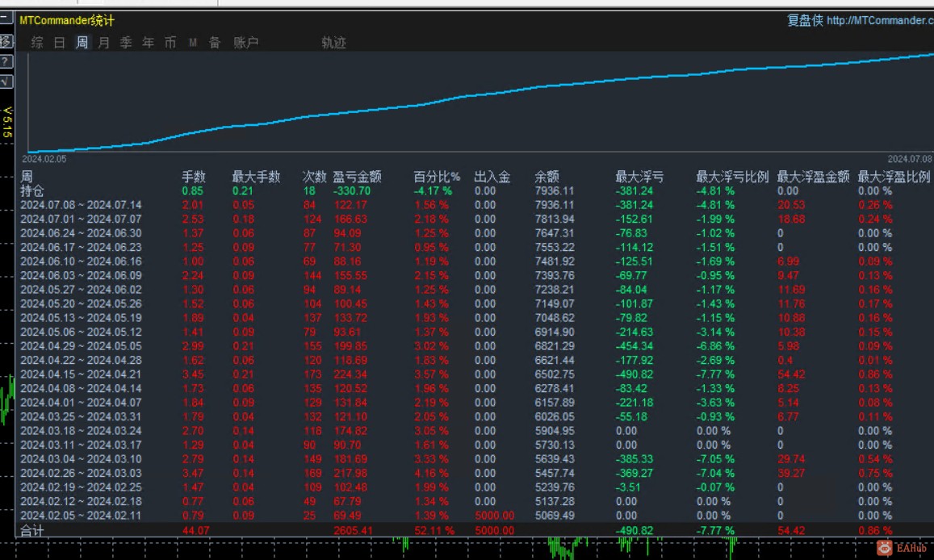Switch to the 日 (daily) statistics tab
The width and height of the screenshot is (934, 560).
point(59,43)
